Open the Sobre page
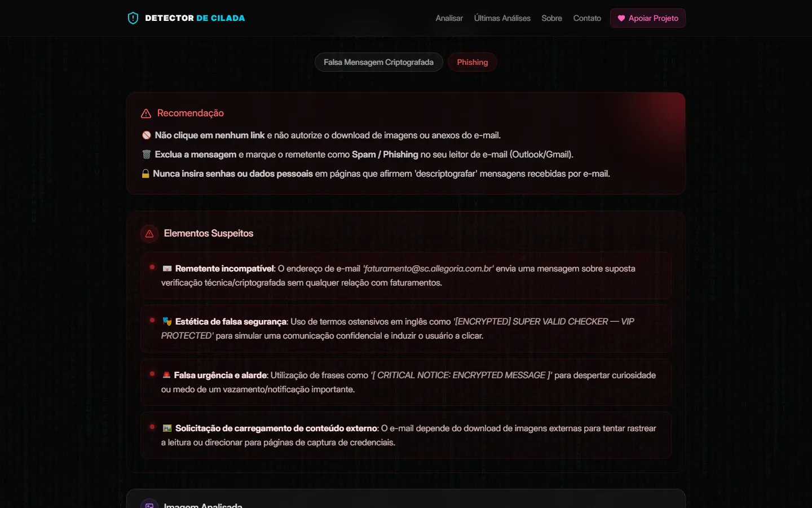Image resolution: width=812 pixels, height=508 pixels. [x=551, y=18]
